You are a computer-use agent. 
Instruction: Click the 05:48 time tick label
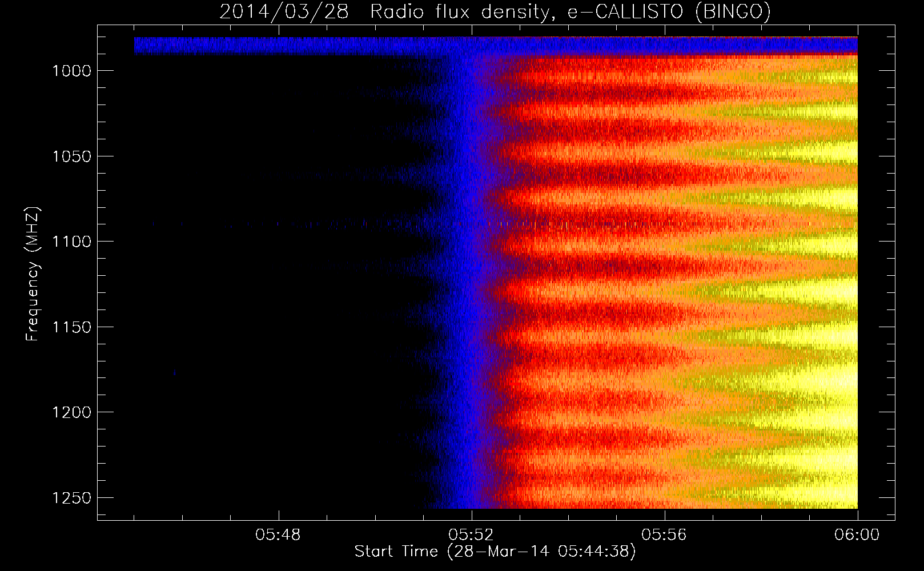coord(278,535)
